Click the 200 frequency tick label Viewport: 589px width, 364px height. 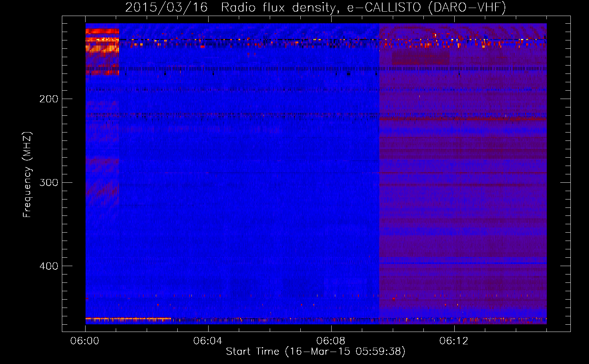click(49, 99)
